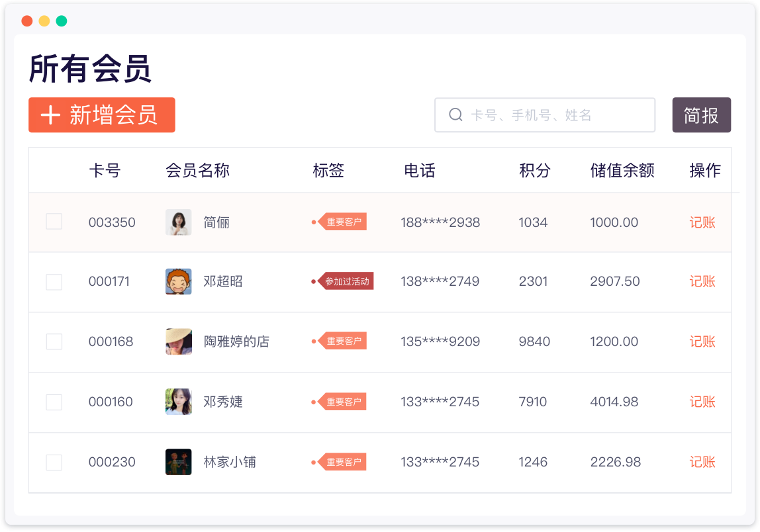
Task: Click 记账 for 陶雅婷的店
Action: click(702, 342)
